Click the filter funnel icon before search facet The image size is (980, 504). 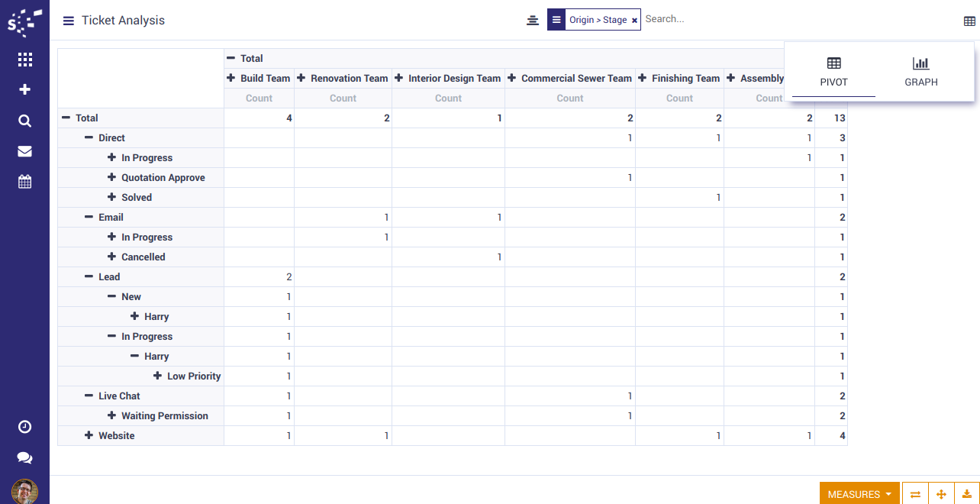[x=533, y=20]
